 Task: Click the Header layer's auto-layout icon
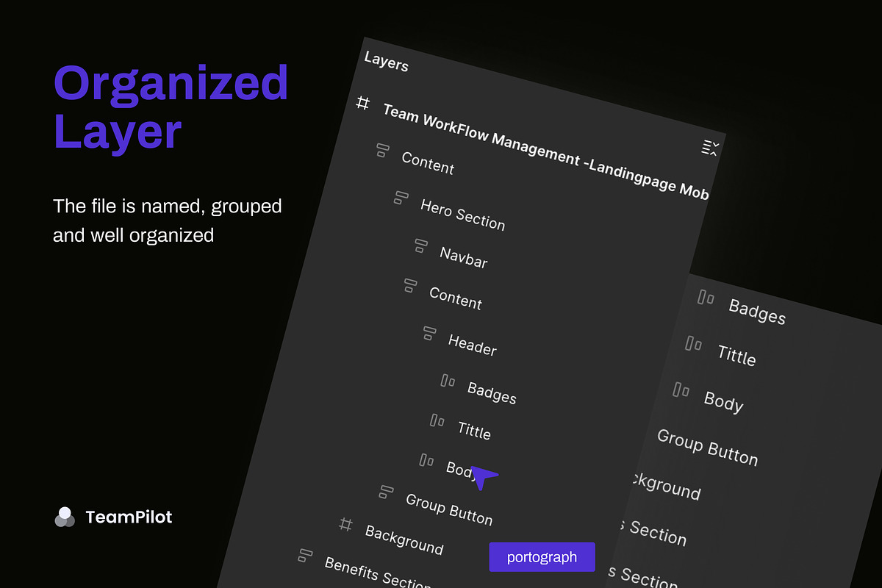(x=429, y=333)
